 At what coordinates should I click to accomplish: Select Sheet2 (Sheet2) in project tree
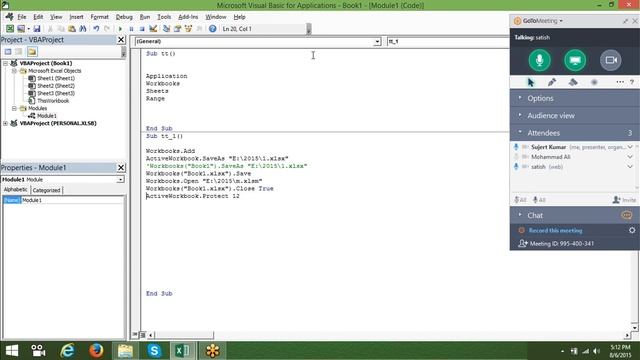(56, 86)
